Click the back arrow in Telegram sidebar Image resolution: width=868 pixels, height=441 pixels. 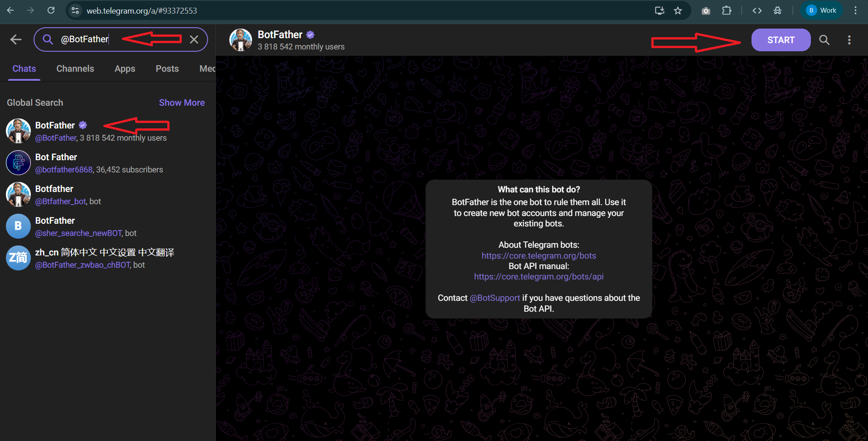[x=16, y=39]
